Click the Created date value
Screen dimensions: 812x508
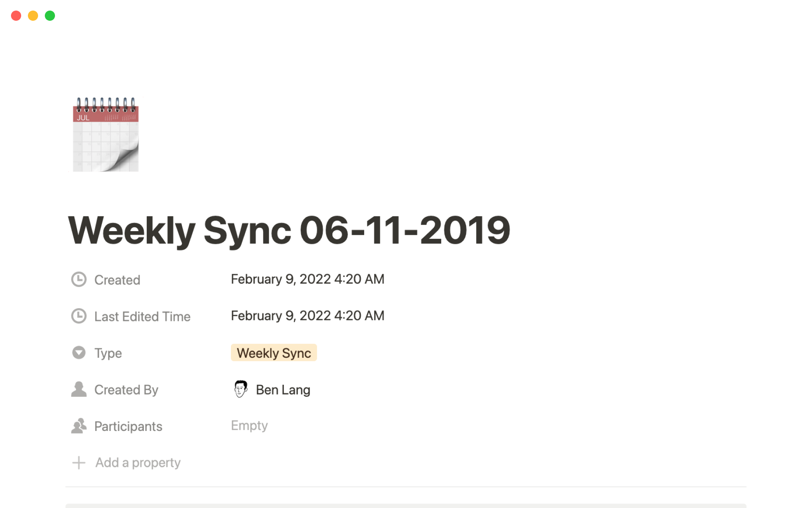click(307, 279)
